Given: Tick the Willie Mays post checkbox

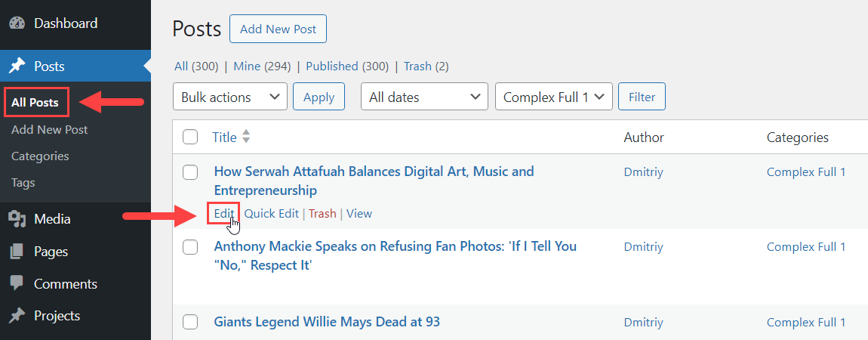Looking at the screenshot, I should pos(190,322).
